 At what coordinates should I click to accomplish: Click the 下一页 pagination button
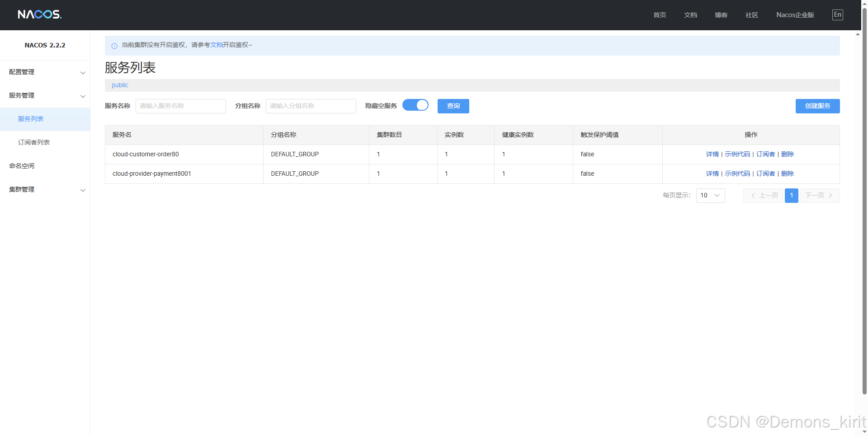pyautogui.click(x=820, y=196)
